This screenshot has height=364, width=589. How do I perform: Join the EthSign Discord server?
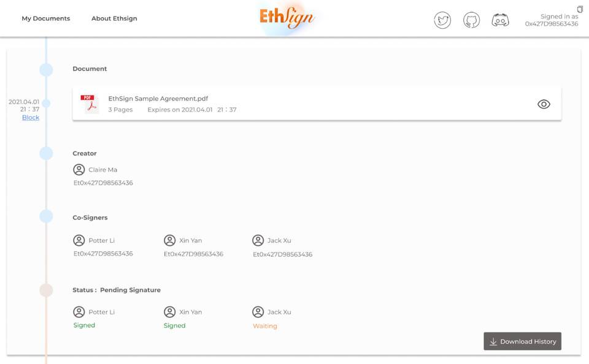pyautogui.click(x=501, y=20)
